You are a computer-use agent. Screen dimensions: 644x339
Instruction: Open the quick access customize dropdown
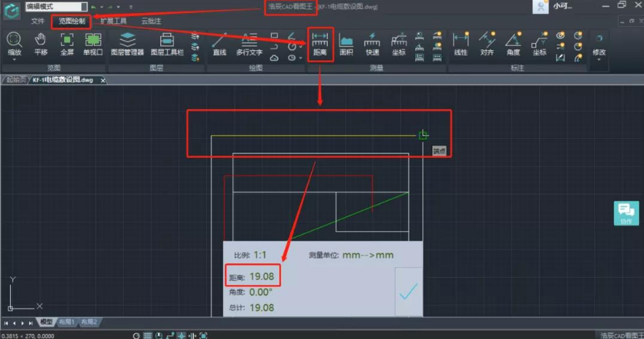pyautogui.click(x=130, y=7)
